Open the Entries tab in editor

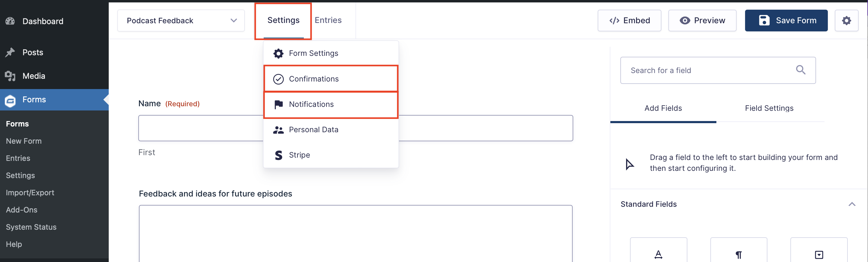coord(328,20)
